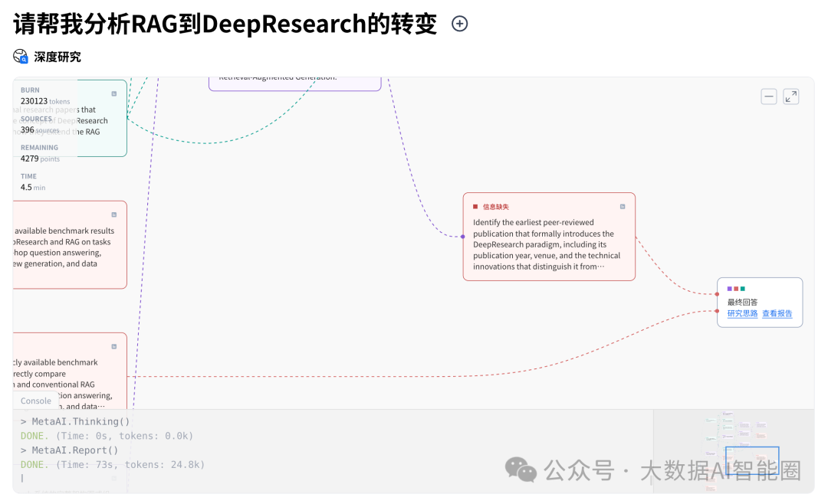Click the purple connector dot on 信息缺失 card
This screenshot has height=504, width=828.
[463, 237]
